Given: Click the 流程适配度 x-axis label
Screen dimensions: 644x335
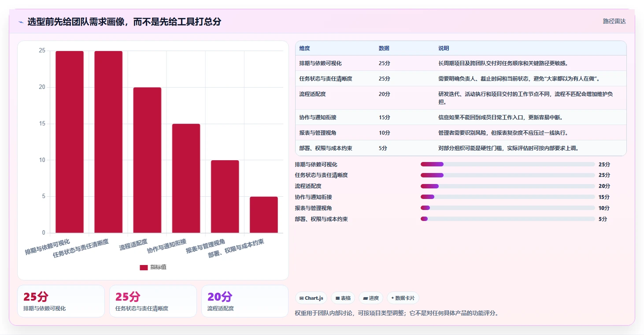Looking at the screenshot, I should coord(133,245).
